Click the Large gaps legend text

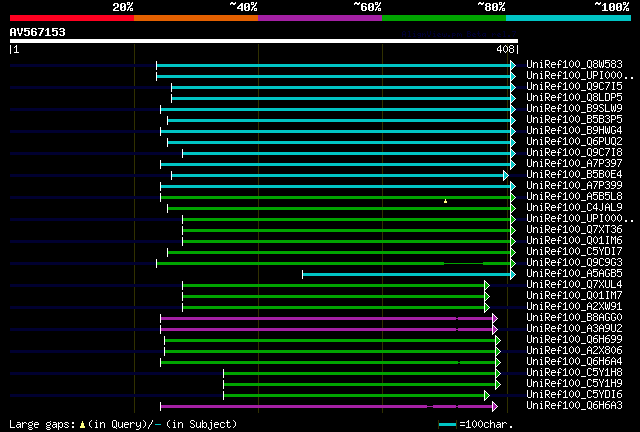click(42, 424)
